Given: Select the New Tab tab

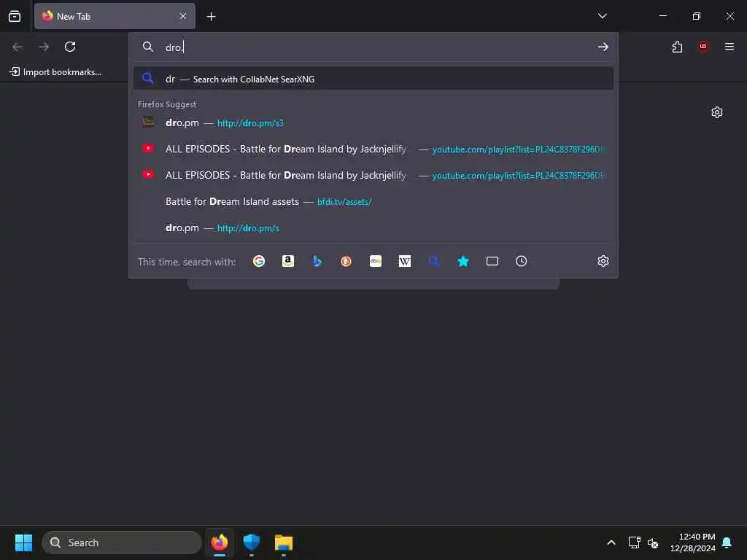Looking at the screenshot, I should click(115, 16).
